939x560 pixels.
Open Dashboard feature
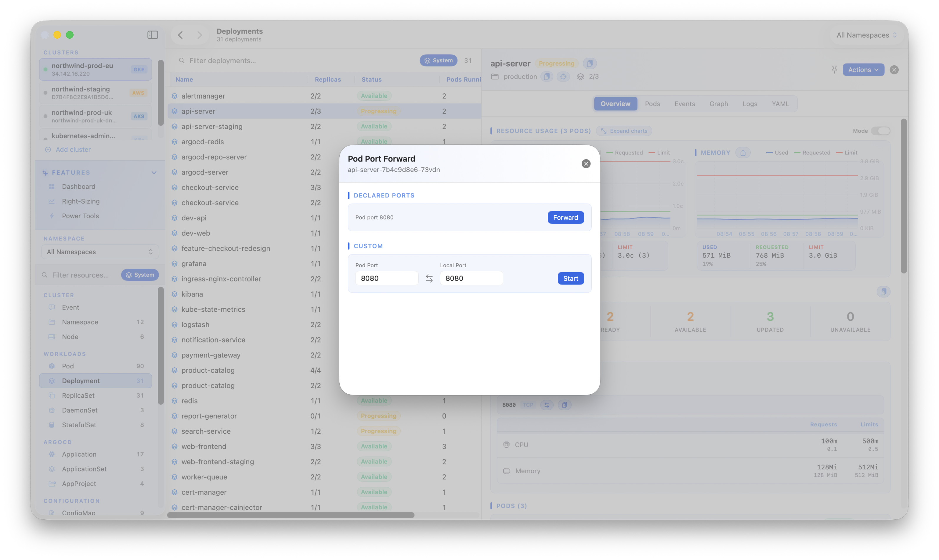click(x=79, y=186)
